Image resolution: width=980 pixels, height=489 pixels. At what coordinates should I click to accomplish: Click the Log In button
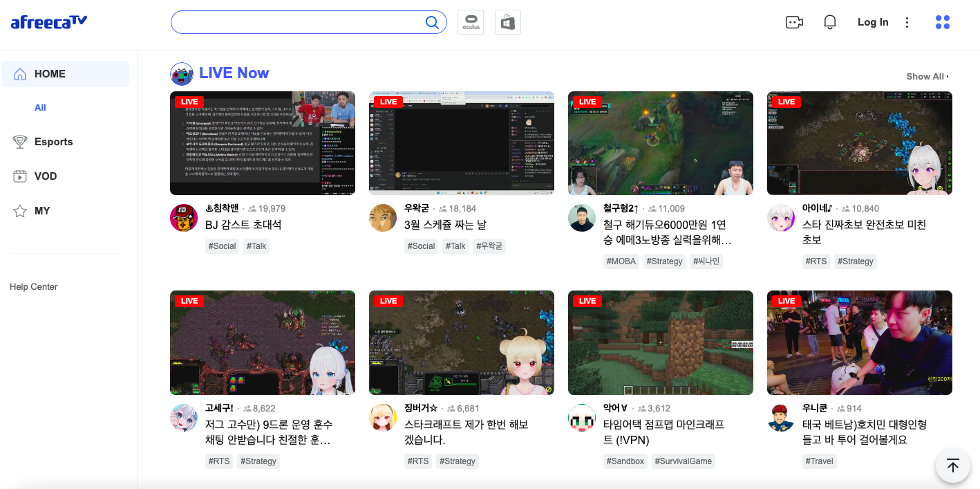(x=873, y=22)
